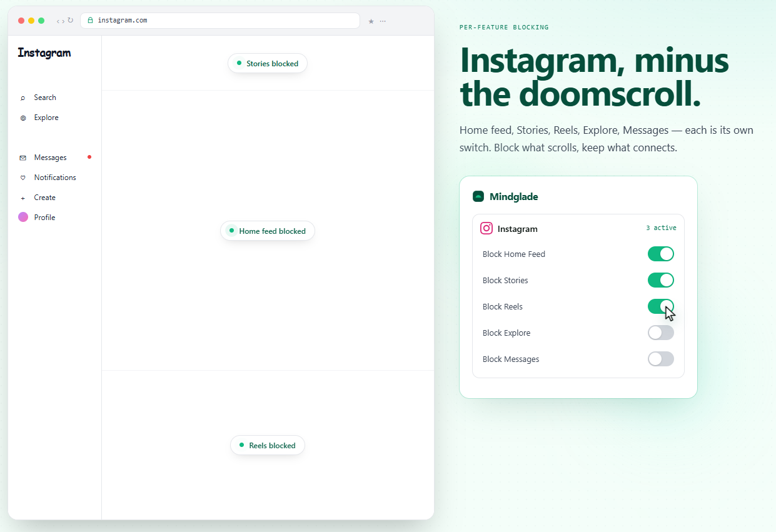Click the green Mindglade logo icon
Screen dimensions: 776x532
pos(478,196)
